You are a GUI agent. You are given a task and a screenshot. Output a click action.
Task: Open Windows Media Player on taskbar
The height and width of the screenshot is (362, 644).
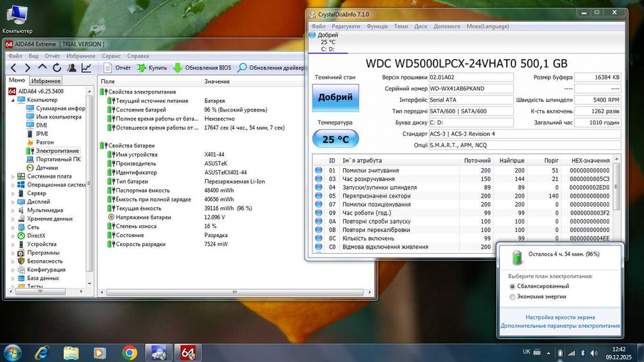pos(99,353)
